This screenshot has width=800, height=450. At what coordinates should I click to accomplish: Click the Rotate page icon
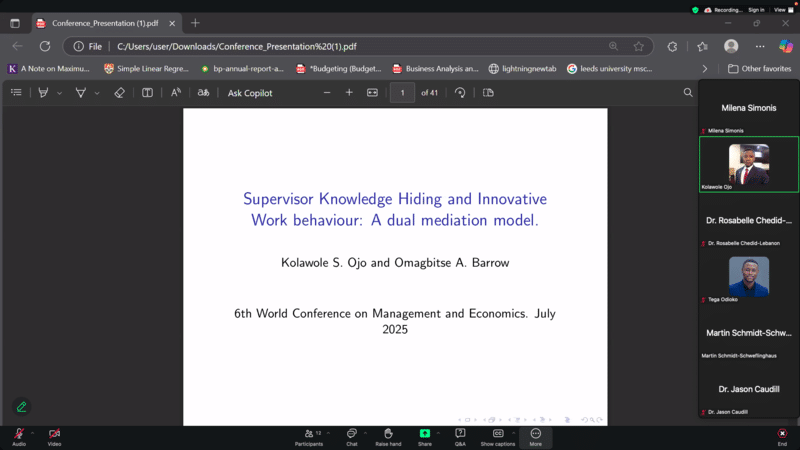pyautogui.click(x=460, y=93)
